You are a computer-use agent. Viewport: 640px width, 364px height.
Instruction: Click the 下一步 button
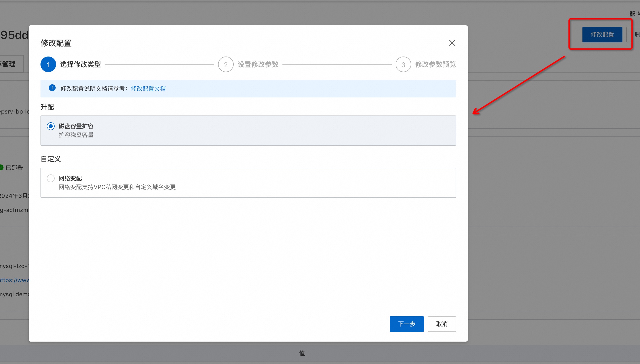(x=407, y=324)
